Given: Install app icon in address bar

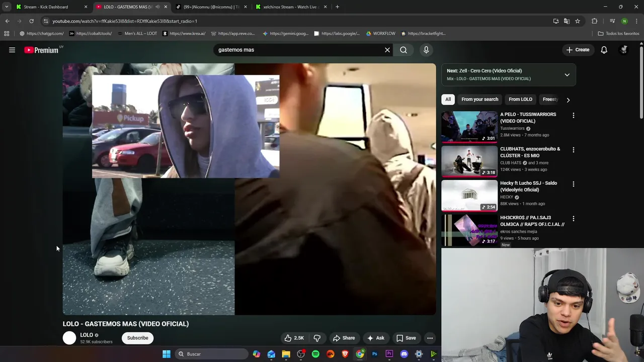Looking at the screenshot, I should [556, 21].
